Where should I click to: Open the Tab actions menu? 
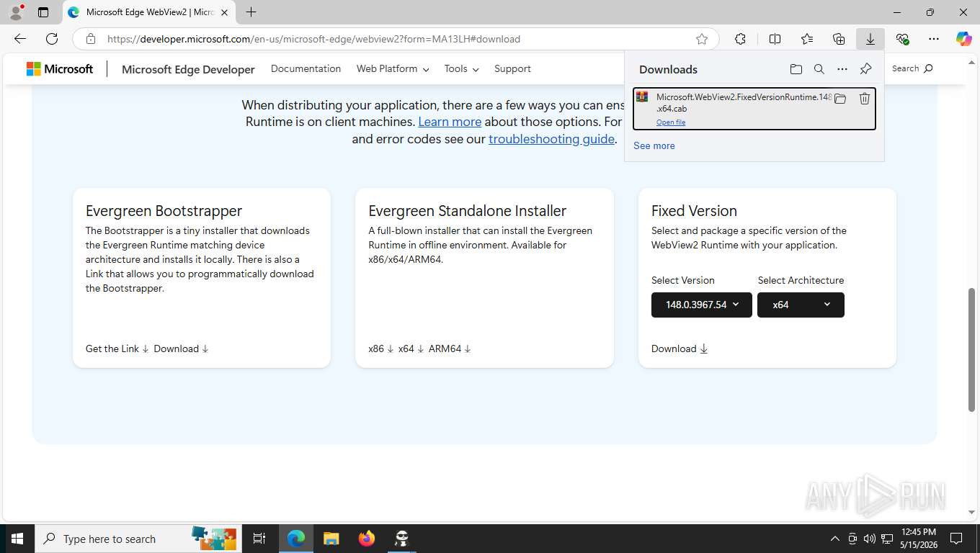tap(43, 12)
